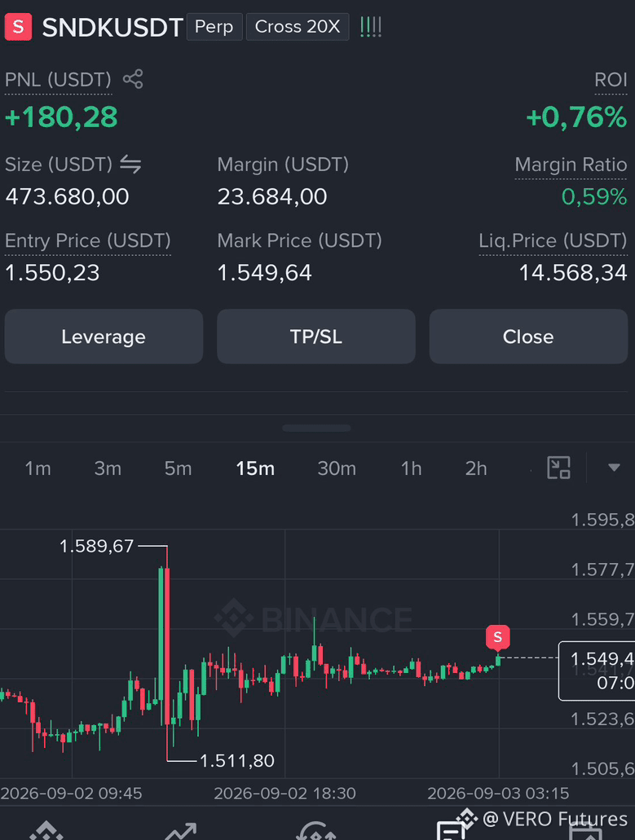
Task: Tap the Cross 20X margin mode tag
Action: coord(298,27)
